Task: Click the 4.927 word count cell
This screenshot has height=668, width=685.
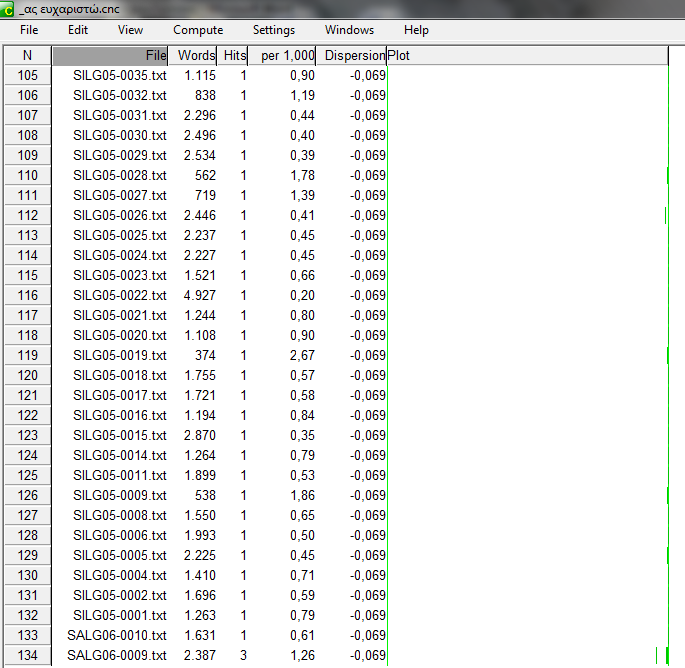Action: (200, 296)
